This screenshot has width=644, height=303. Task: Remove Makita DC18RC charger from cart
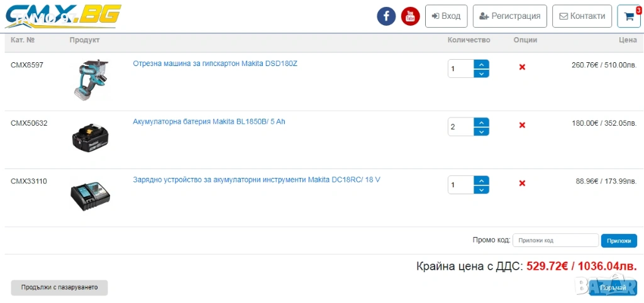coord(522,183)
